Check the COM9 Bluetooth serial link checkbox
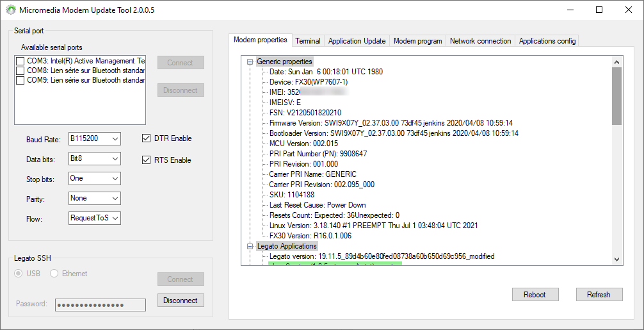Image resolution: width=644 pixels, height=330 pixels. pyautogui.click(x=20, y=80)
